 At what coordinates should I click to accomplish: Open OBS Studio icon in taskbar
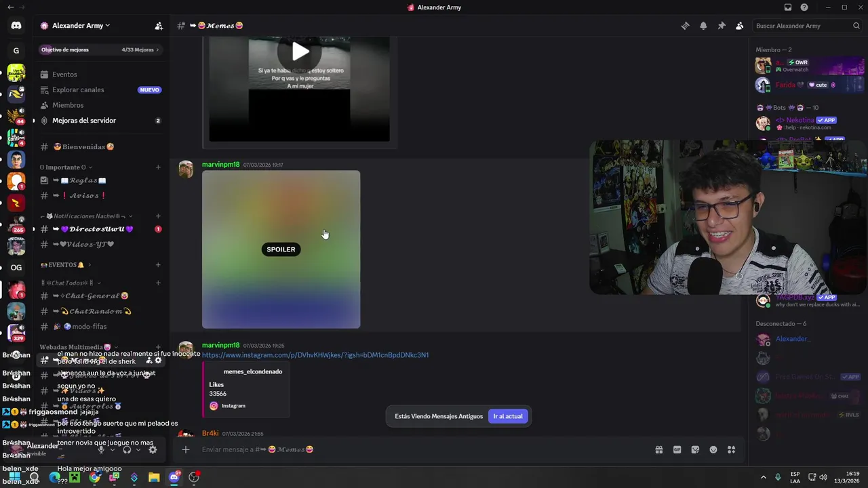point(194,477)
